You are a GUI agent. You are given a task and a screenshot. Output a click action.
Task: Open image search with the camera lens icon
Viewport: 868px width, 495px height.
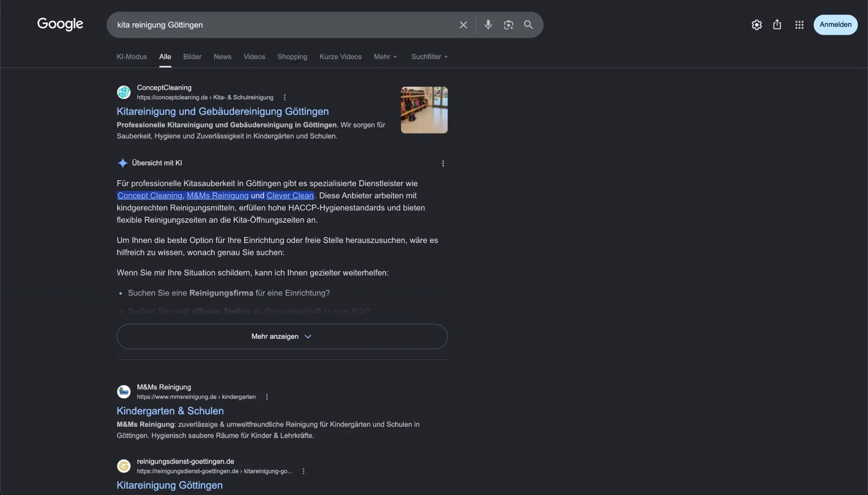[x=509, y=25]
